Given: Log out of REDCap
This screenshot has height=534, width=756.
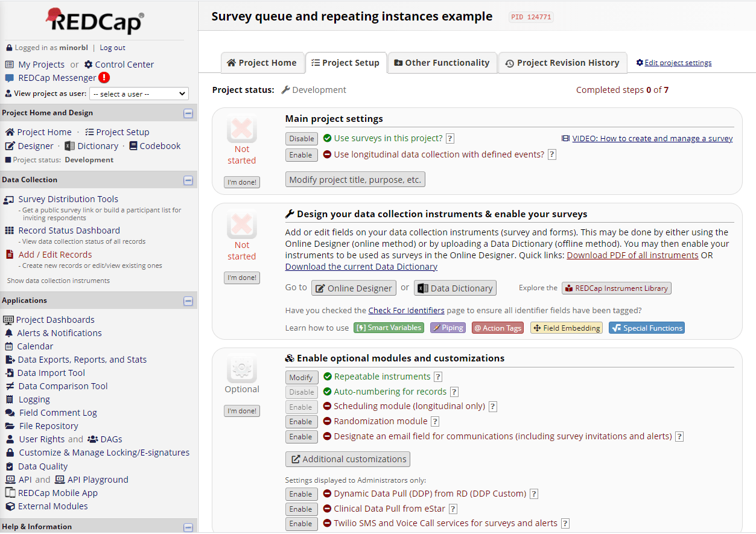Looking at the screenshot, I should [x=113, y=48].
